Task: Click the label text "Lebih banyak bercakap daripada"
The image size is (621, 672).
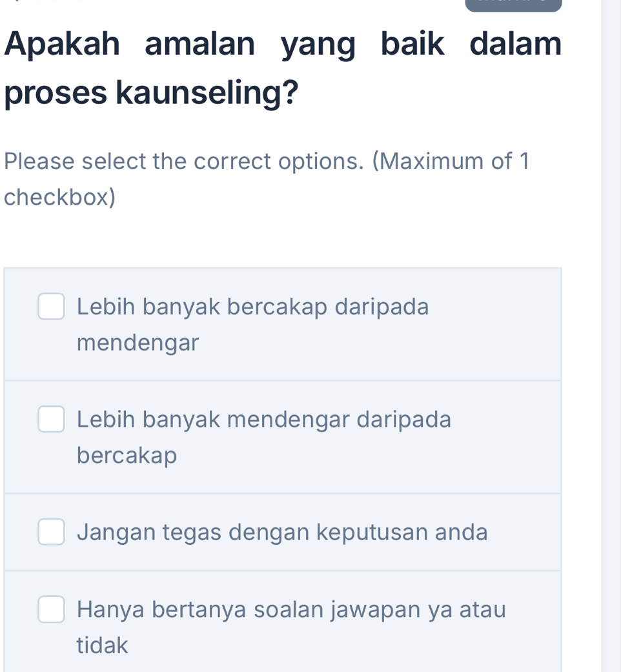Action: 252,307
